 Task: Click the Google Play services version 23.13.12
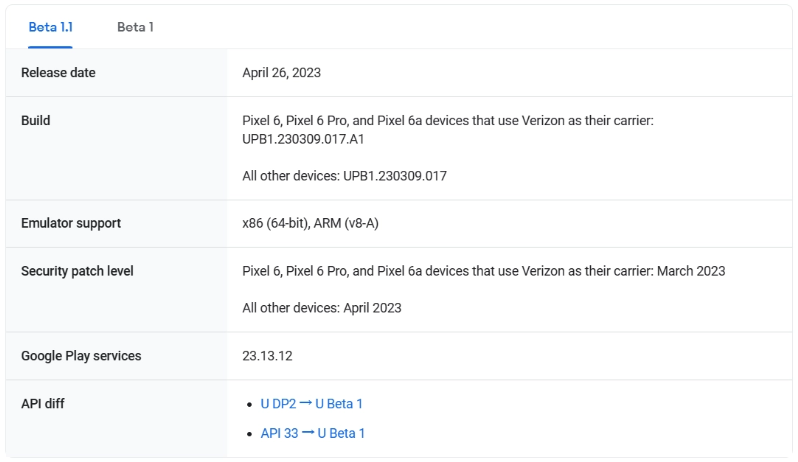[267, 356]
